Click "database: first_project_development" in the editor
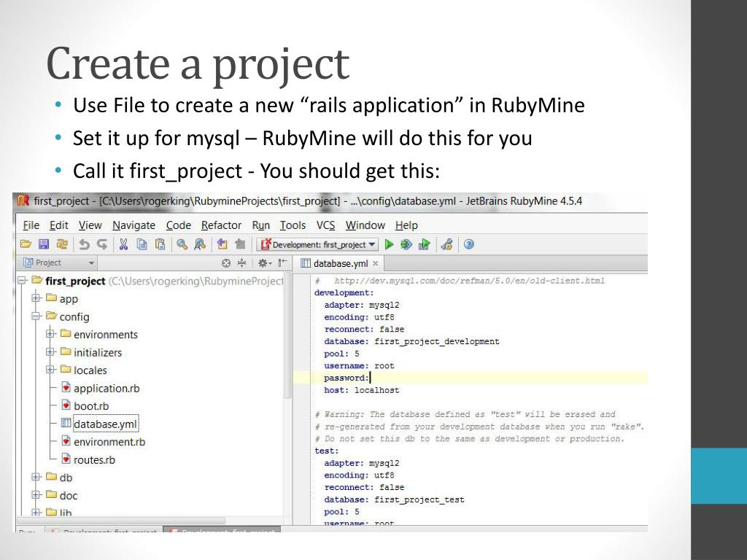The image size is (747, 560). pyautogui.click(x=411, y=341)
